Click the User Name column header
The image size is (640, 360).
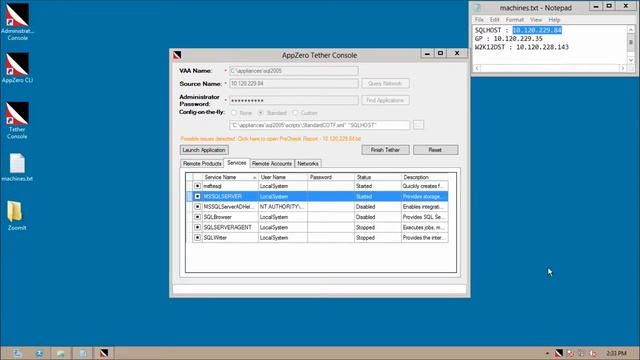[283, 177]
